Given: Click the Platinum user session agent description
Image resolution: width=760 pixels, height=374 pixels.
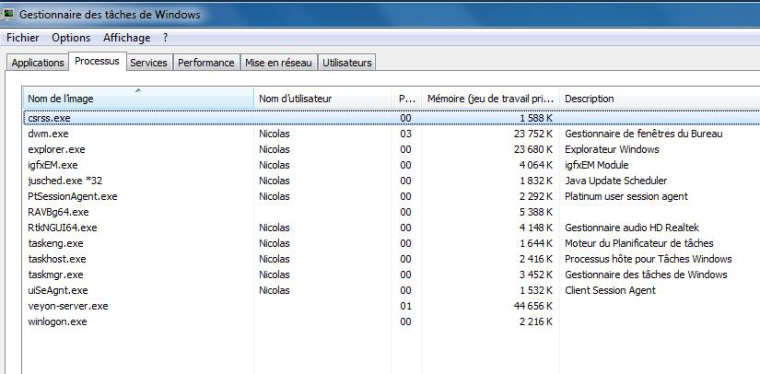Looking at the screenshot, I should click(626, 196).
